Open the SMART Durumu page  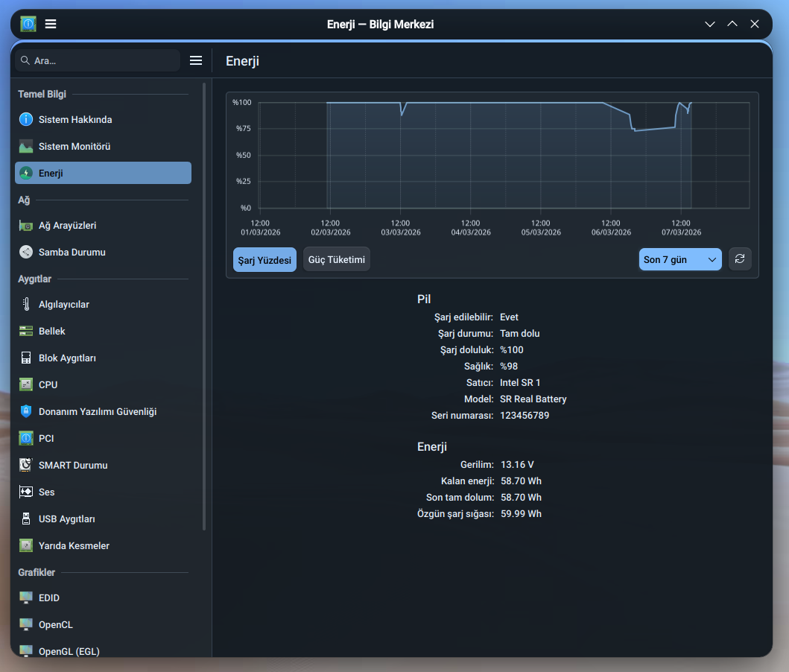[x=73, y=466]
